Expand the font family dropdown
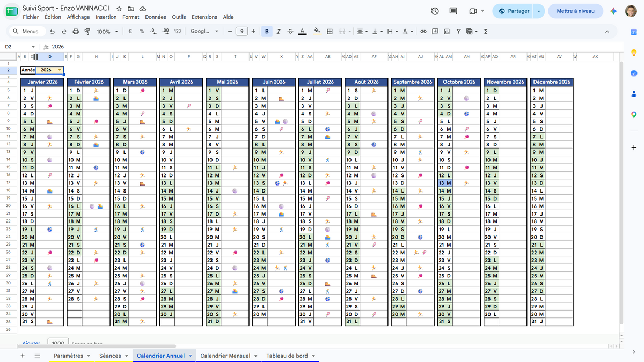 pyautogui.click(x=204, y=32)
